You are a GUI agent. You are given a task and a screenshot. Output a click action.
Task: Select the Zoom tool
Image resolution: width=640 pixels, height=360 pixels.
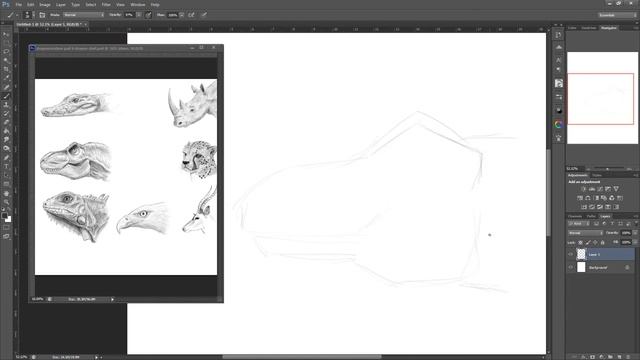point(6,202)
